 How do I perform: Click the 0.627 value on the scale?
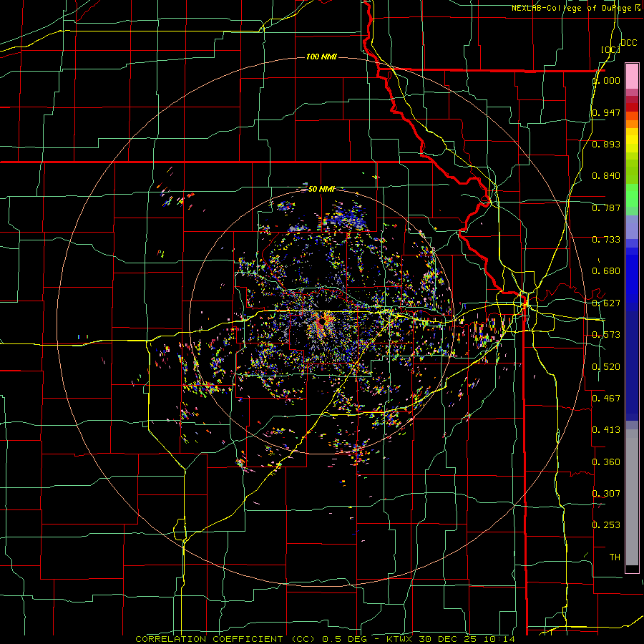coord(606,303)
